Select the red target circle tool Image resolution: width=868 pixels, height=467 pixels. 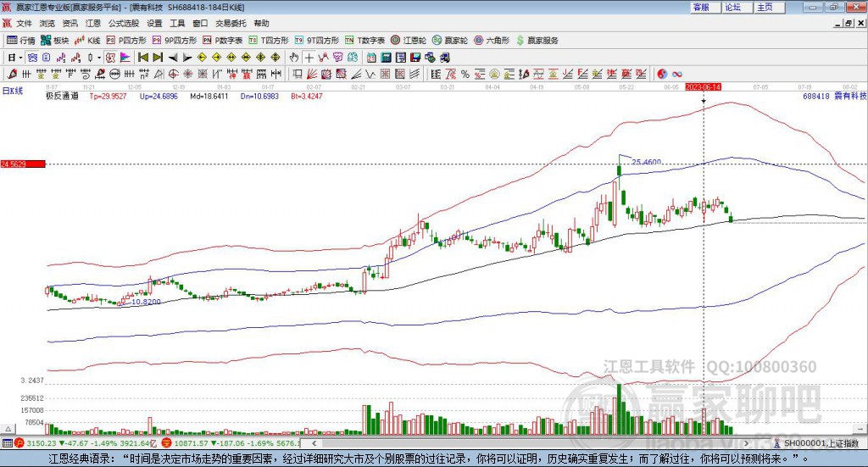[x=173, y=74]
